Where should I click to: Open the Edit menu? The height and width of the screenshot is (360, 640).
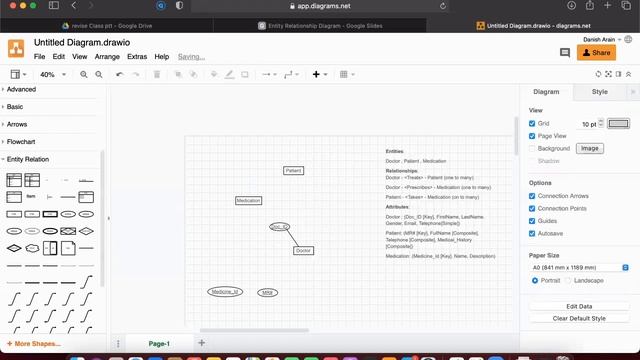point(58,57)
